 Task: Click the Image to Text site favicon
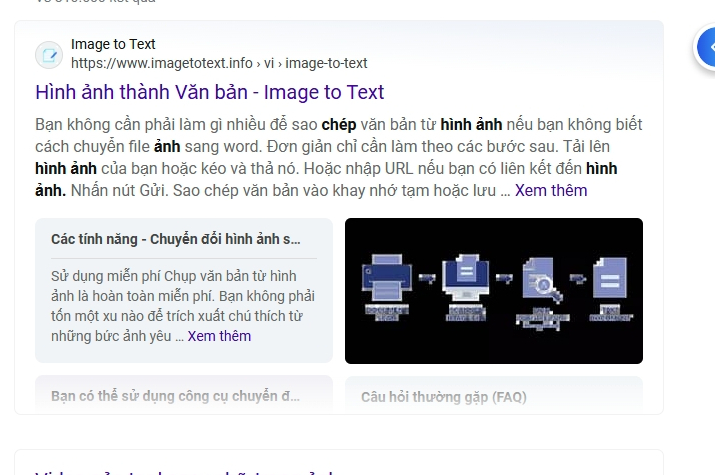pos(49,55)
